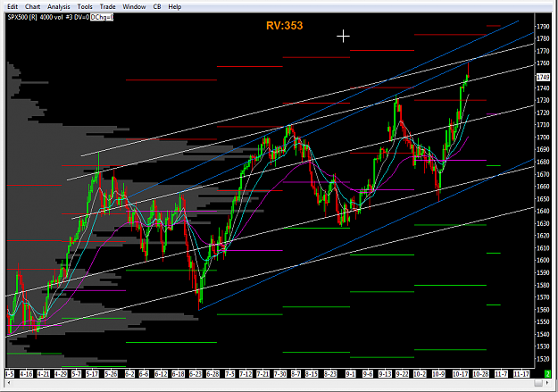Click the 8-15 date label
The width and height of the screenshot is (558, 392).
pos(312,374)
